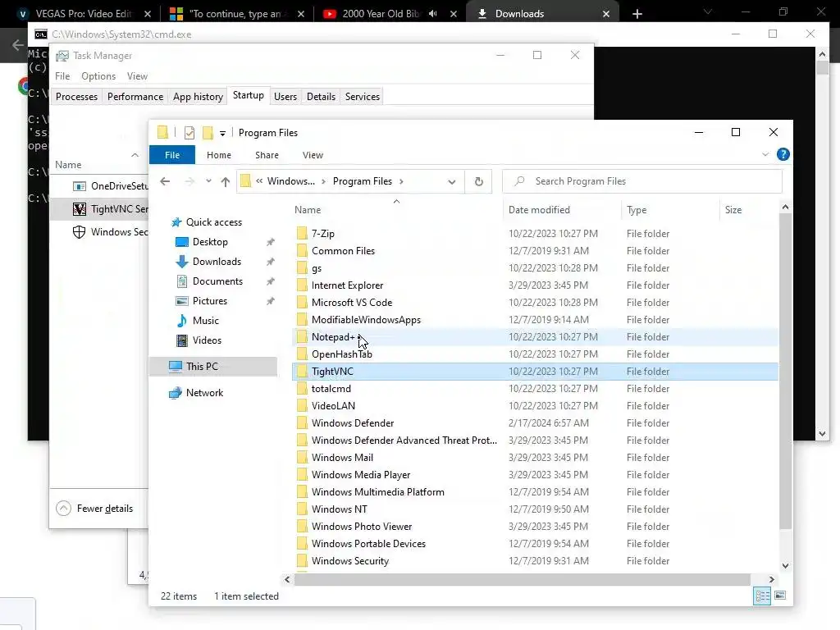Open the Customize Quick Access Toolbar dropdown
This screenshot has height=630, width=840.
[x=222, y=134]
